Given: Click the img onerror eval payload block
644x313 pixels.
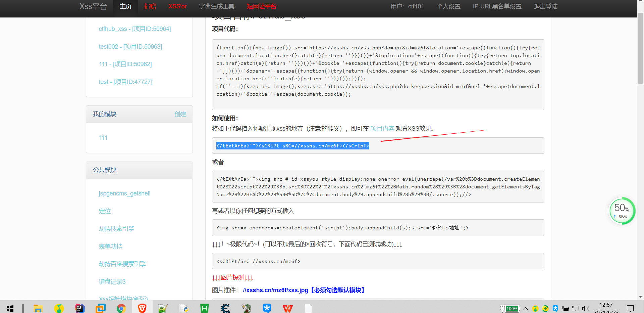Looking at the screenshot, I should [x=378, y=187].
